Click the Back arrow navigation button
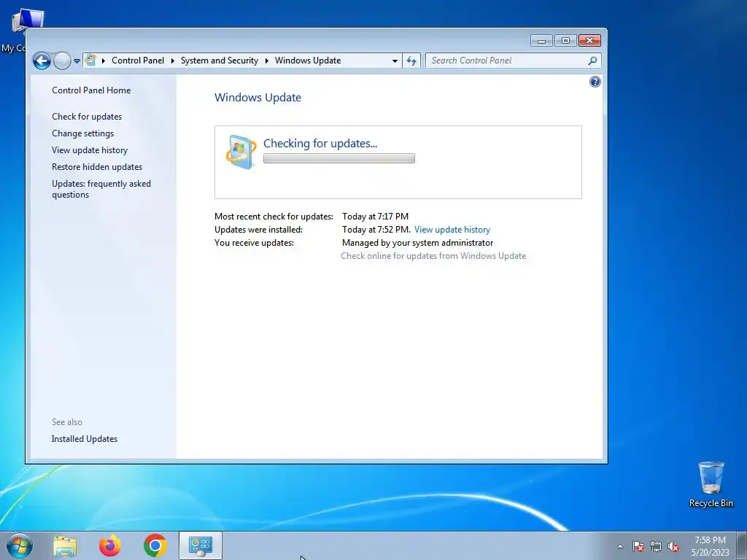747x560 pixels. point(42,61)
